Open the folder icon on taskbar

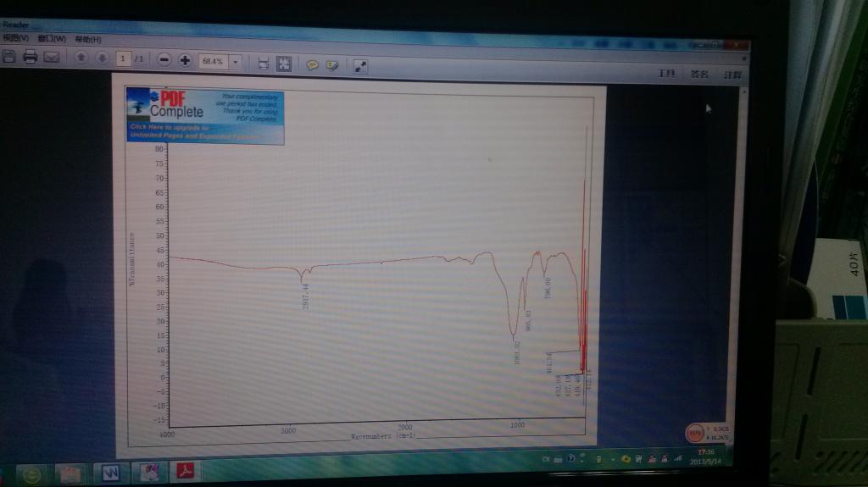coord(70,474)
